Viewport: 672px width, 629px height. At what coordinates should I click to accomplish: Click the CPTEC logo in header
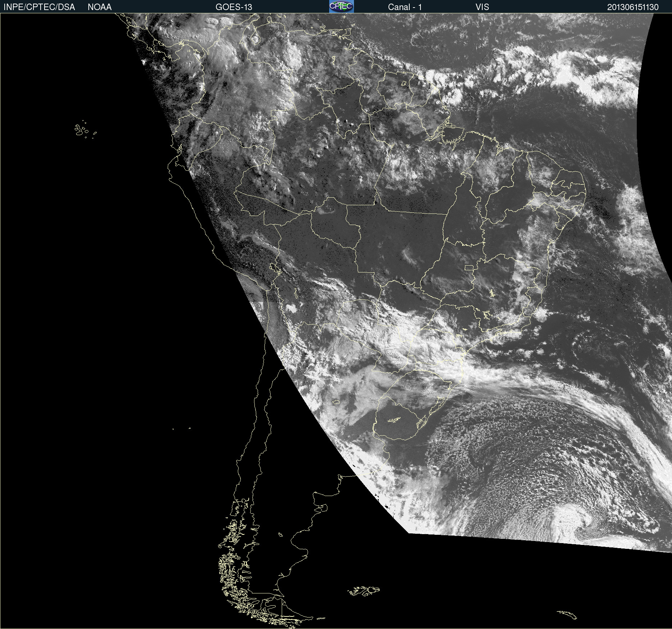click(x=341, y=6)
